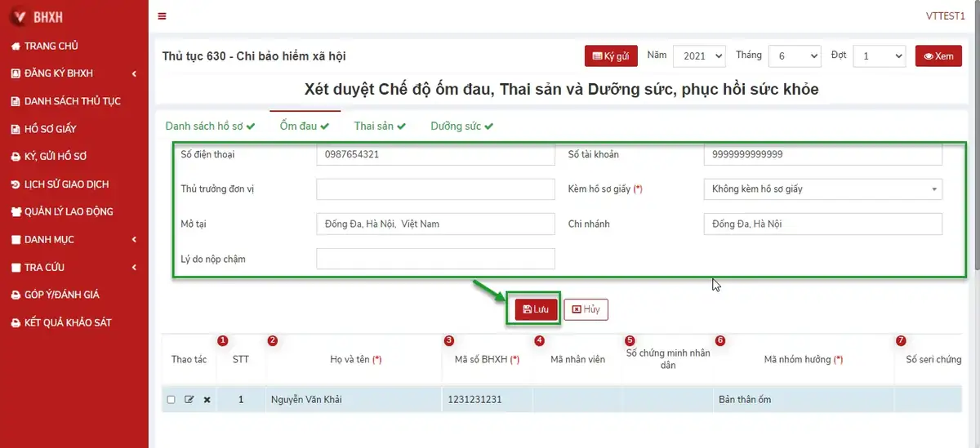Open Góp ý/Đánh giá page
Viewport: 980px width, 448px height.
[55, 295]
